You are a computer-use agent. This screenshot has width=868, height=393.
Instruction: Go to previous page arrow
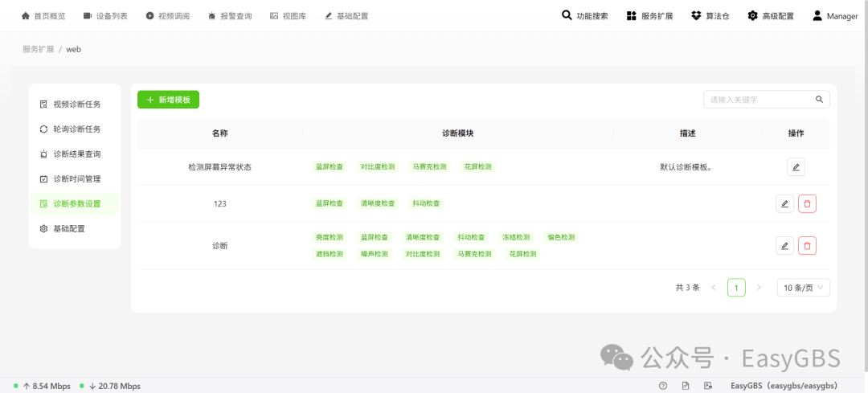pyautogui.click(x=714, y=288)
